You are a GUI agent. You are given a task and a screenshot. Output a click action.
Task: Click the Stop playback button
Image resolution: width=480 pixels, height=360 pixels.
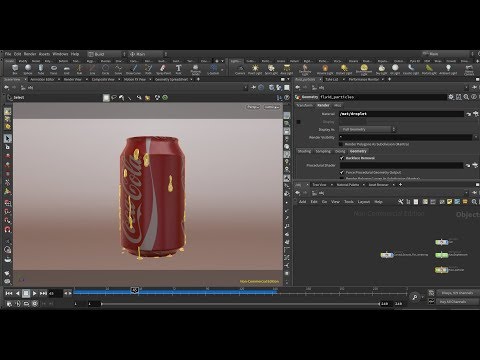(x=26, y=293)
